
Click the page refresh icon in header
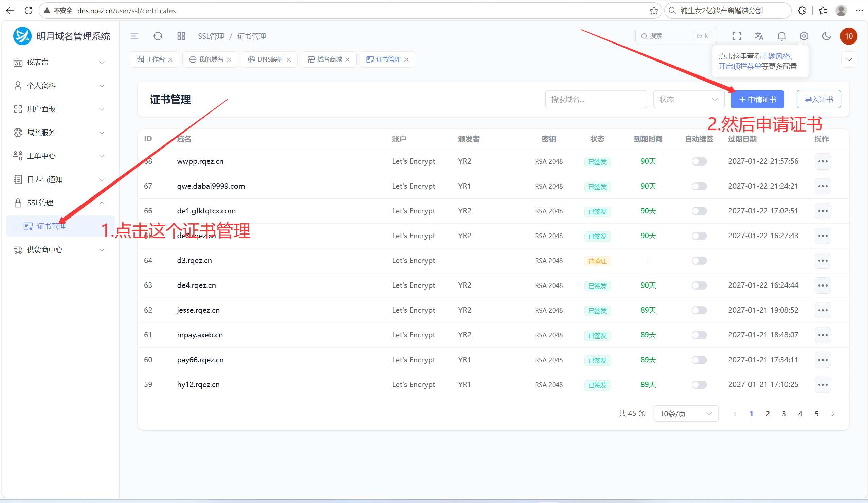coord(158,36)
